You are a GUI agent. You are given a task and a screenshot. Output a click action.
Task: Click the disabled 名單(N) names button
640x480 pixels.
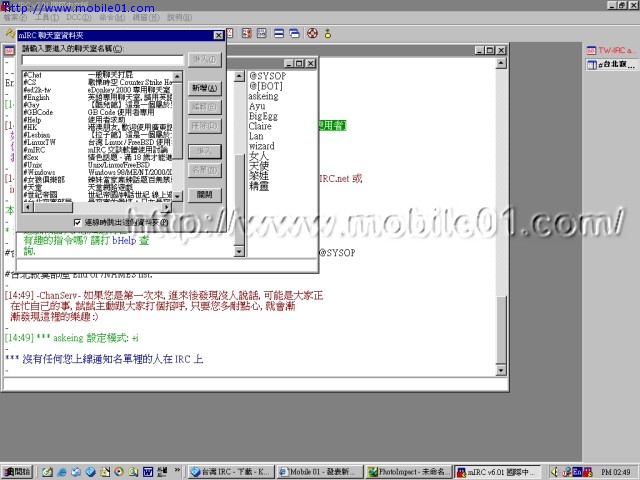(x=204, y=170)
